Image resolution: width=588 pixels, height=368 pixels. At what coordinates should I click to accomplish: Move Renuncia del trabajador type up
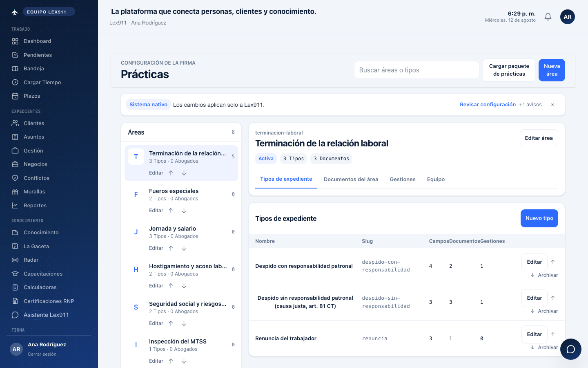pyautogui.click(x=553, y=334)
